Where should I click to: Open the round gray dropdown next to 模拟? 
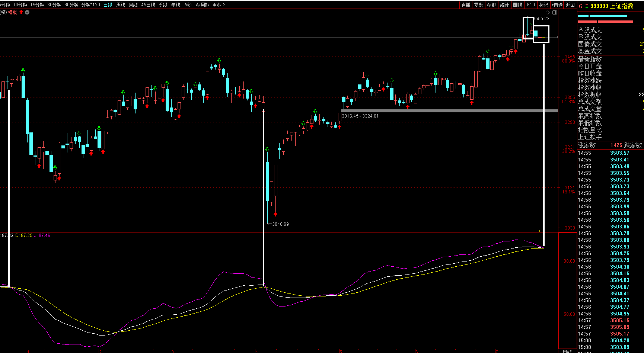pos(27,12)
